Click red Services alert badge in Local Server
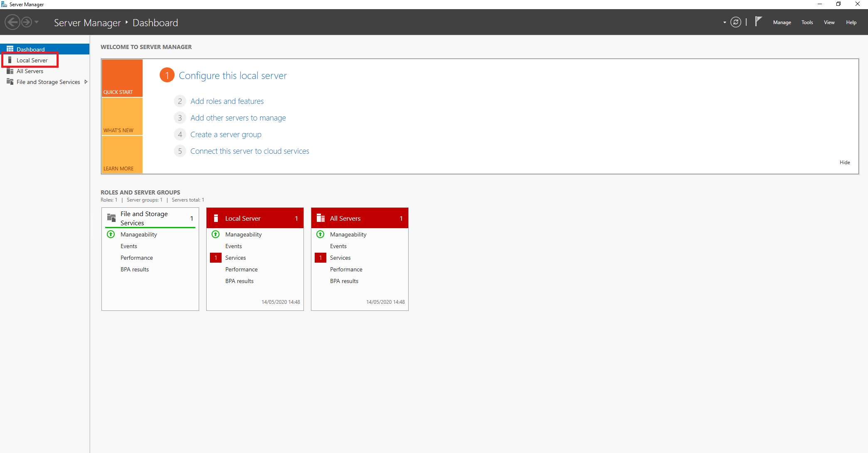Viewport: 868px width, 453px height. (x=216, y=258)
